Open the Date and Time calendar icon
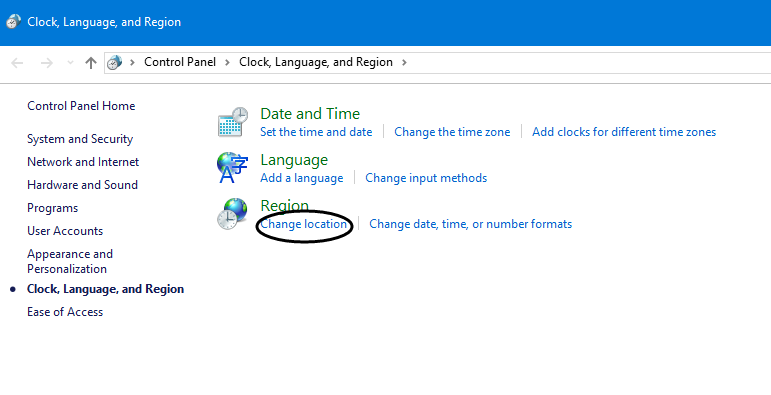The height and width of the screenshot is (395, 771). [x=233, y=122]
